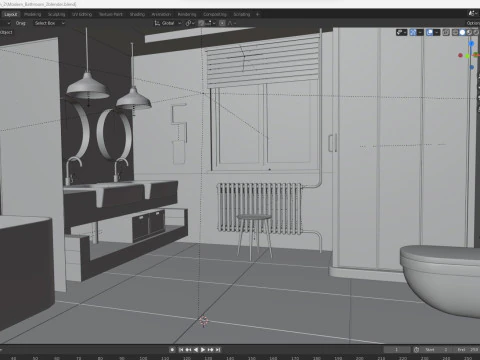Click the 3D cursor at the floor
480x360 pixels.
coord(204,321)
